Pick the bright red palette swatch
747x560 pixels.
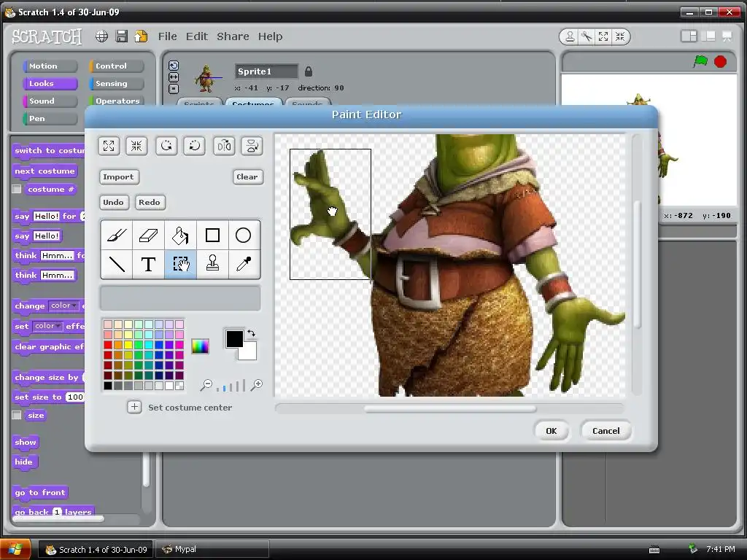click(x=108, y=345)
